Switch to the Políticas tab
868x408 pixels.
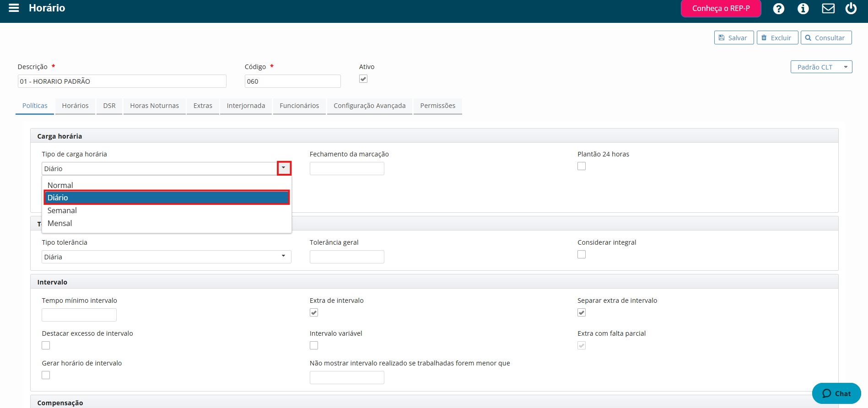click(35, 106)
